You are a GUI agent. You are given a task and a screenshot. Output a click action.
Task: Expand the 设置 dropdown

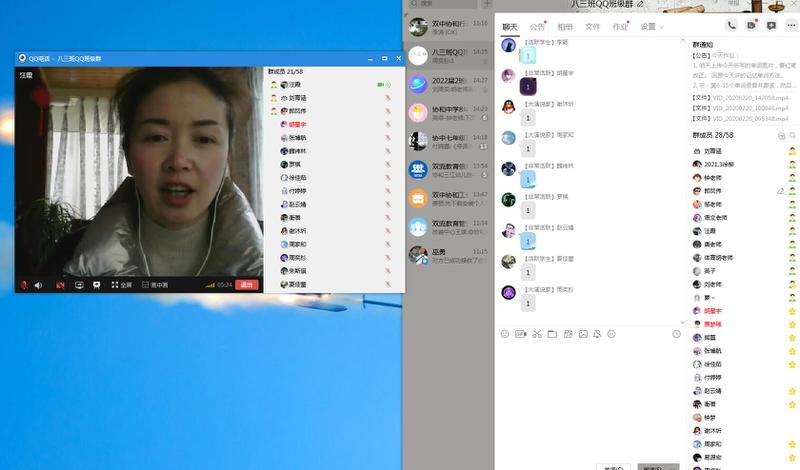click(x=652, y=27)
